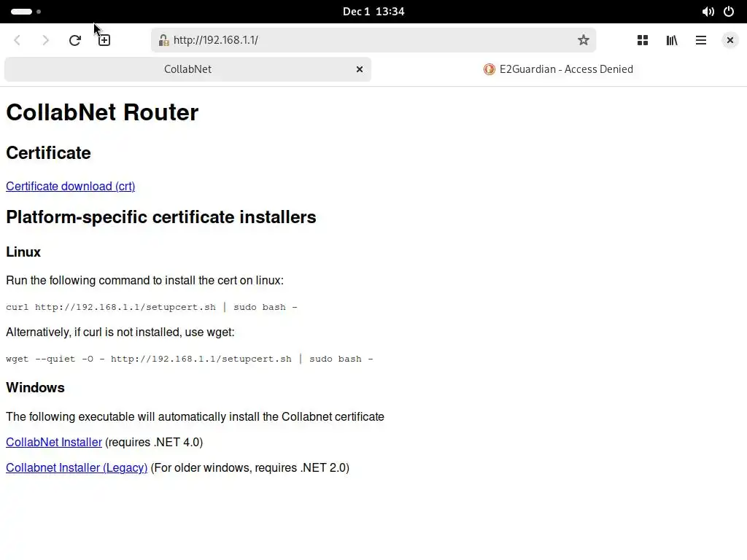Click text 'Run the following command to install'
This screenshot has height=560, width=747.
[145, 281]
